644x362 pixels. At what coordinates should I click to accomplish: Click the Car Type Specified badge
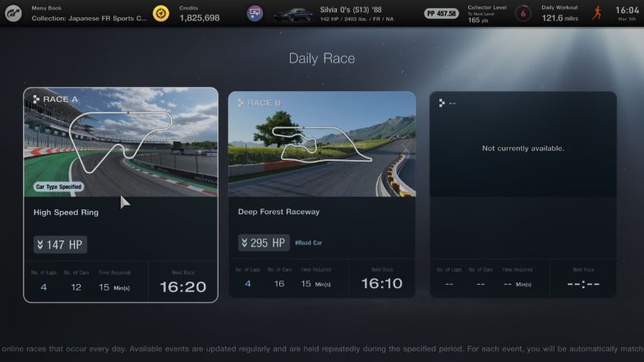coord(59,187)
